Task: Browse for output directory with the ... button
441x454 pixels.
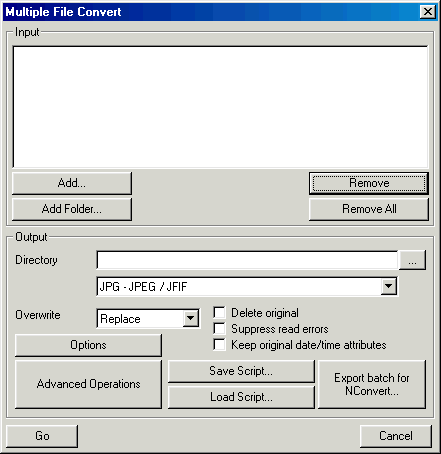Action: click(412, 260)
